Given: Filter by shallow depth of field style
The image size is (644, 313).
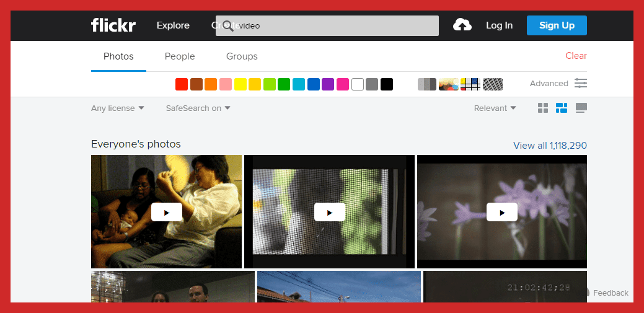Looking at the screenshot, I should [x=449, y=84].
